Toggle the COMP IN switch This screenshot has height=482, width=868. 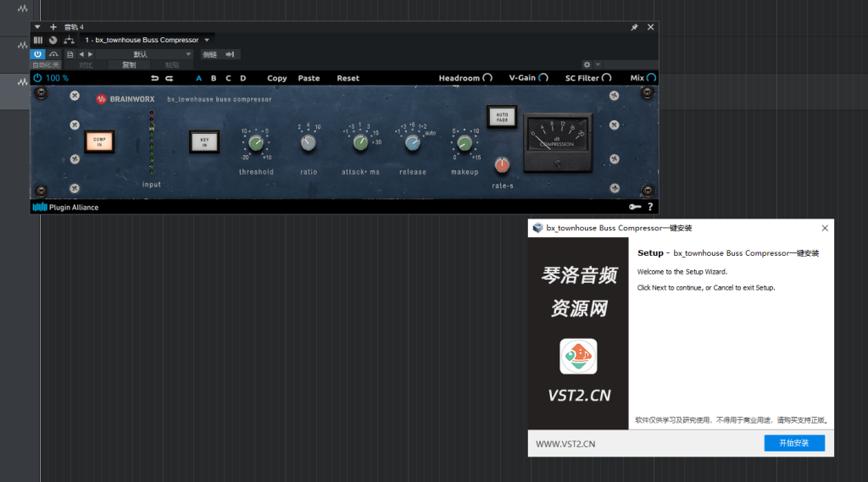pyautogui.click(x=100, y=141)
